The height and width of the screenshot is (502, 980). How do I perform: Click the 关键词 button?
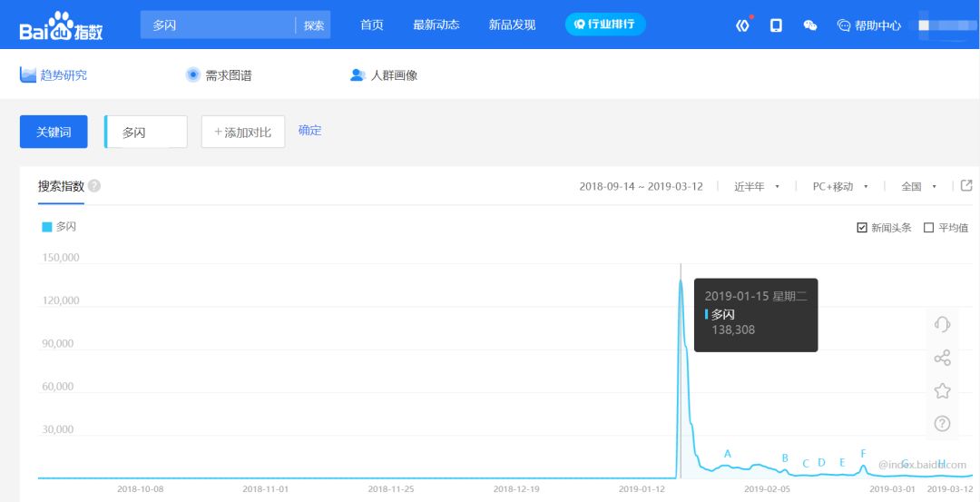pyautogui.click(x=54, y=132)
